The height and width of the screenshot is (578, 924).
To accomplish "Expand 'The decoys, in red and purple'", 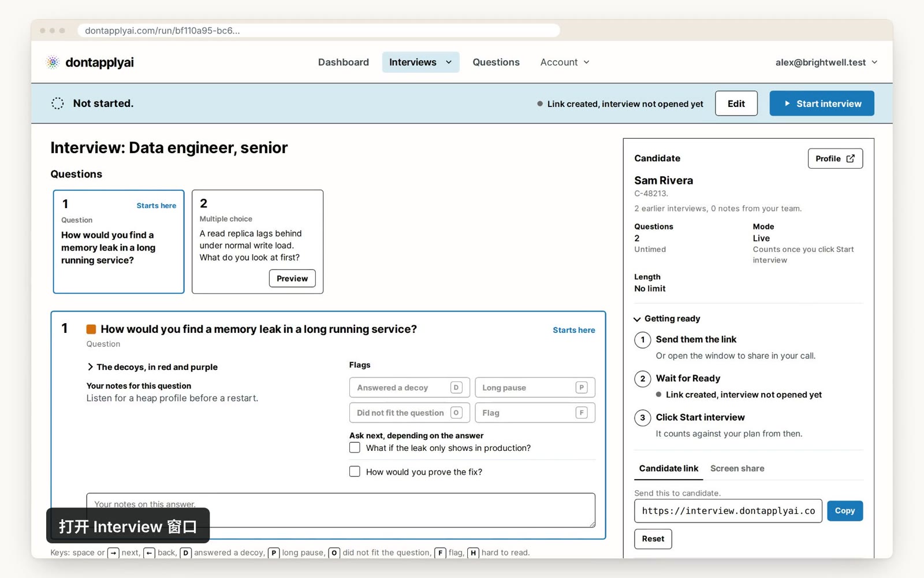I will (152, 367).
